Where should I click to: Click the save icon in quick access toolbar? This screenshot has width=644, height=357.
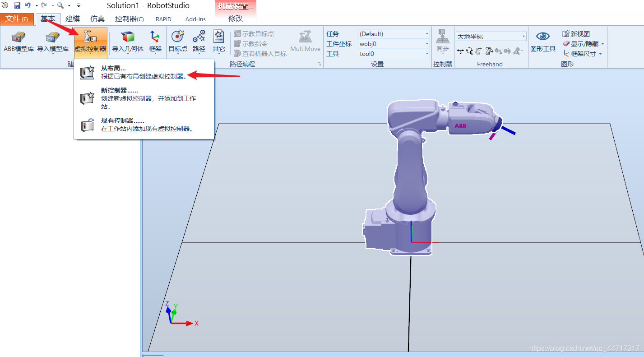(17, 5)
